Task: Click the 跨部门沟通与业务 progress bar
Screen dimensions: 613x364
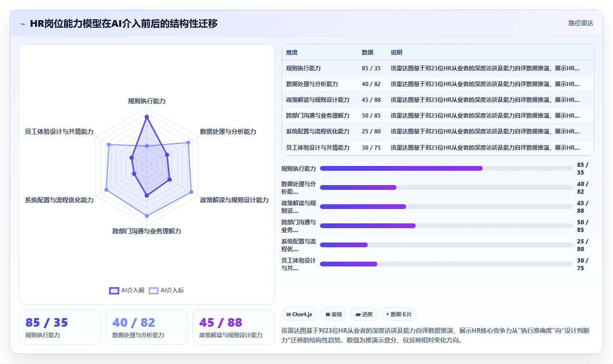Action: click(x=446, y=226)
